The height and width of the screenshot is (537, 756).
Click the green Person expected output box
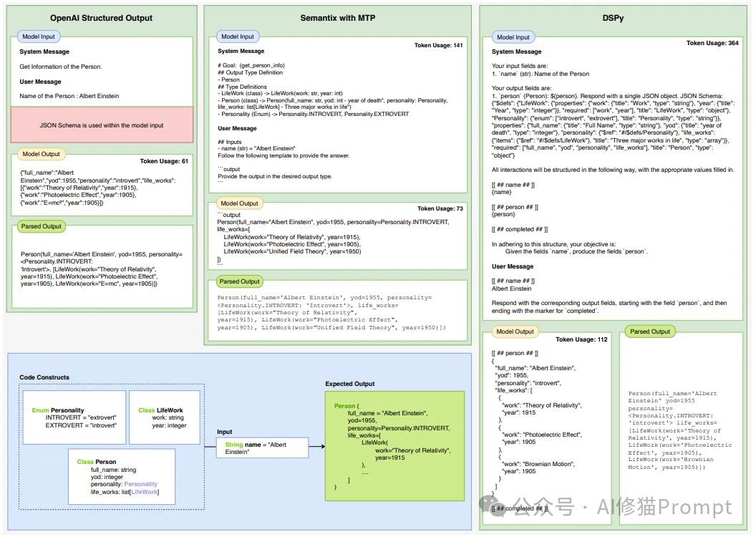pos(395,446)
